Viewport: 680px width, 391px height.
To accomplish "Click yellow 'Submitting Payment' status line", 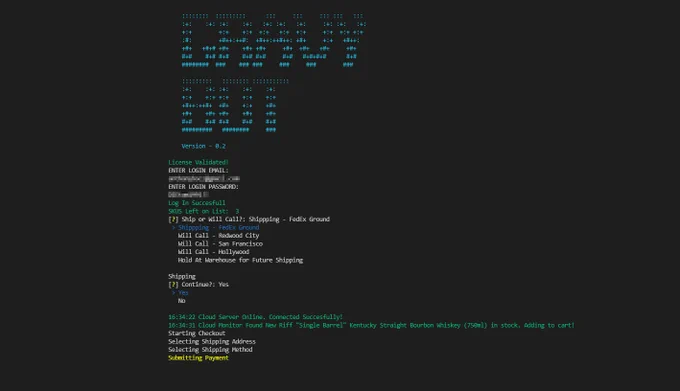I will pyautogui.click(x=198, y=358).
